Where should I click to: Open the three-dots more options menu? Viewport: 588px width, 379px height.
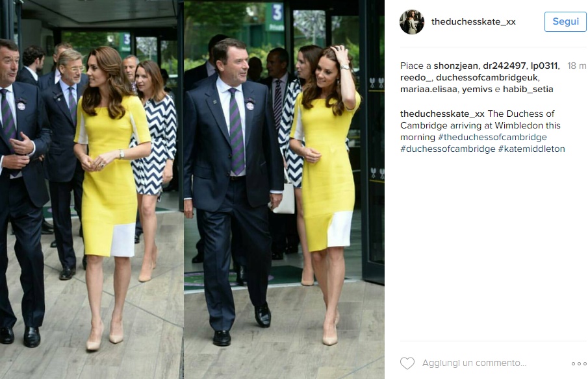[579, 363]
